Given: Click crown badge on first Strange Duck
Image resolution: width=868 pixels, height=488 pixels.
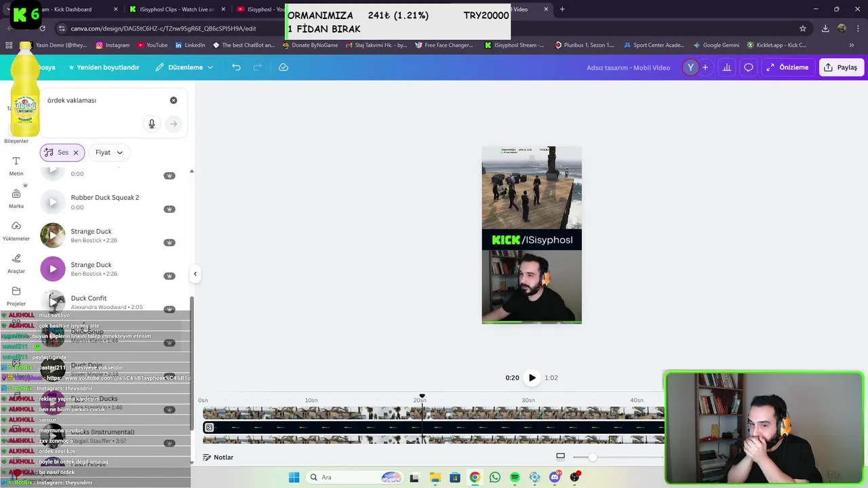Looking at the screenshot, I should [x=170, y=243].
